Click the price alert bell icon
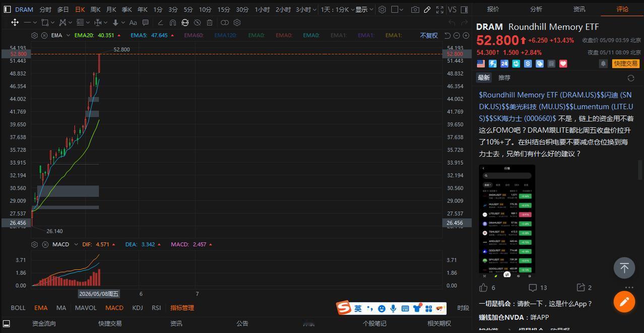644x333 pixels. click(x=603, y=63)
